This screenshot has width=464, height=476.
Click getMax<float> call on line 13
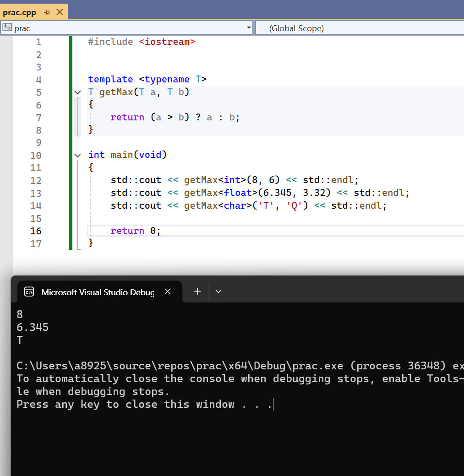257,193
